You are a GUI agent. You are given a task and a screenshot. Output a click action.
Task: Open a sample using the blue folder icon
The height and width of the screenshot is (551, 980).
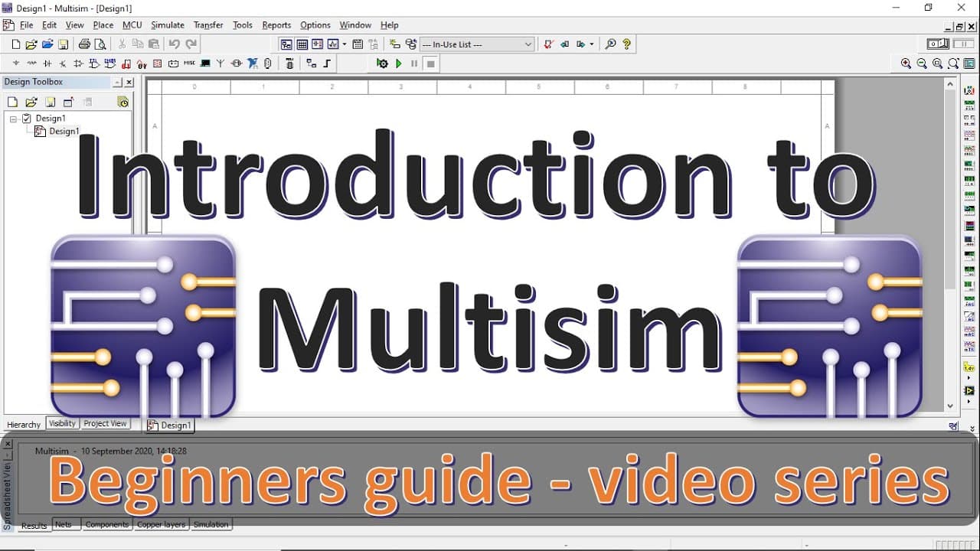tap(47, 44)
